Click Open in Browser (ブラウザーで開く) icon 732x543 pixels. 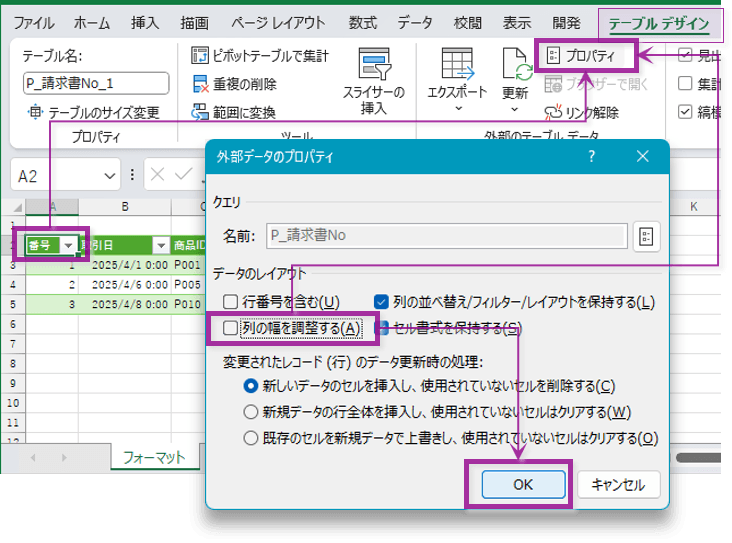(553, 84)
